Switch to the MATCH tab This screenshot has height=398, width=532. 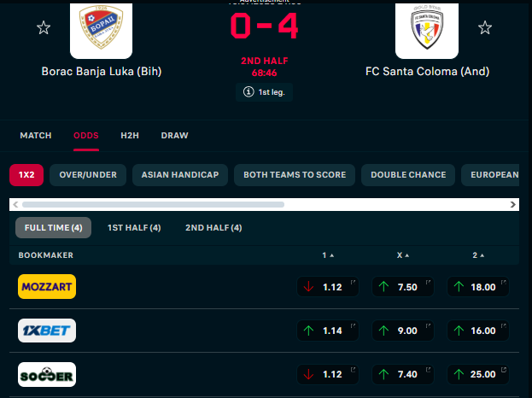[36, 136]
